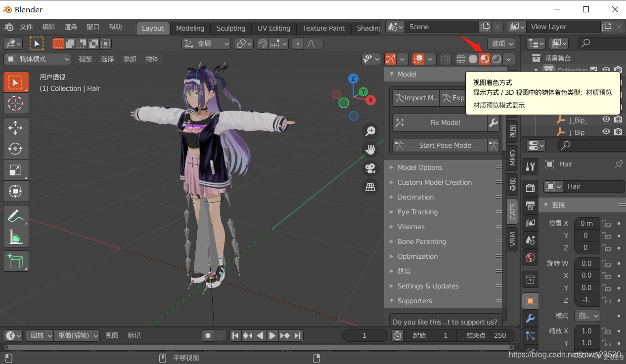The image size is (626, 364).
Task: Open the Options dropdown
Action: click(x=501, y=43)
